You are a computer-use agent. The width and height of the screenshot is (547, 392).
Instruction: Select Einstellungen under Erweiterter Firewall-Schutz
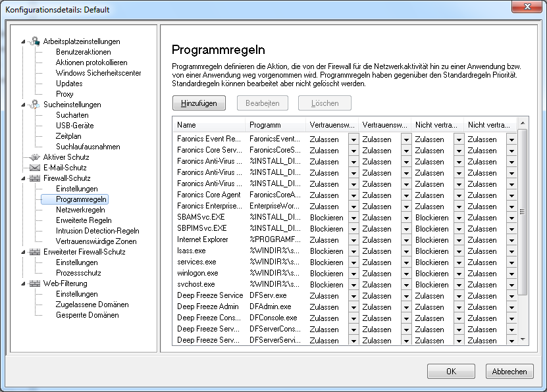pyautogui.click(x=77, y=262)
